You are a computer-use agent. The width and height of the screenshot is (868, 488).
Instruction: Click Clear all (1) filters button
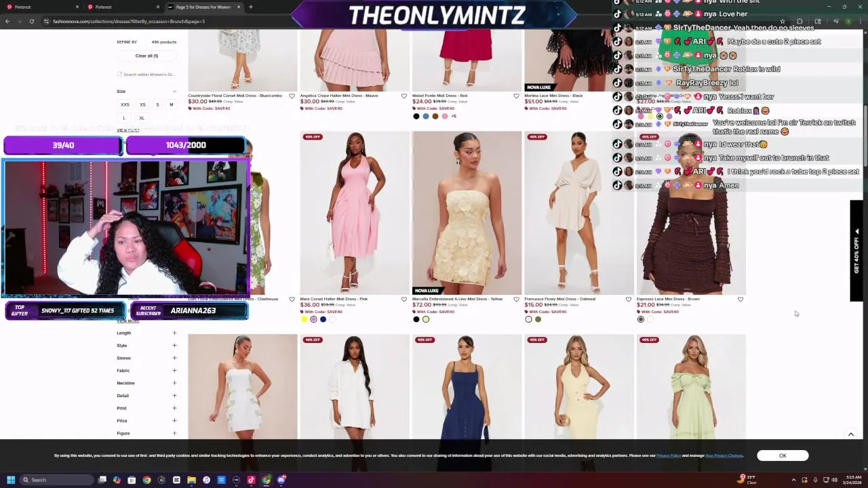coord(146,56)
